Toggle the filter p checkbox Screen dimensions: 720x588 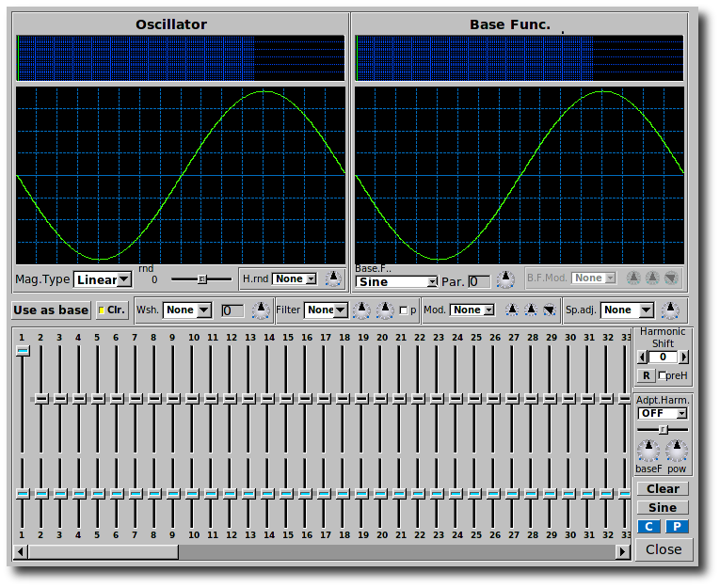[404, 310]
